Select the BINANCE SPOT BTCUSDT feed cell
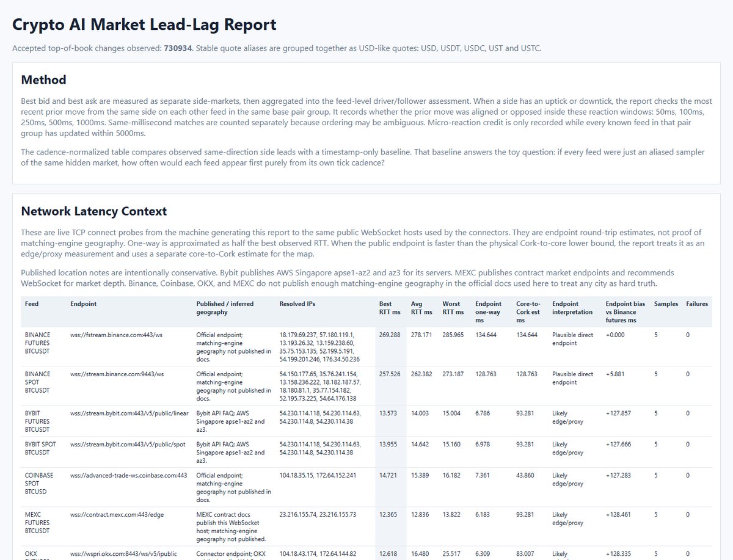This screenshot has width=733, height=560. coord(38,382)
